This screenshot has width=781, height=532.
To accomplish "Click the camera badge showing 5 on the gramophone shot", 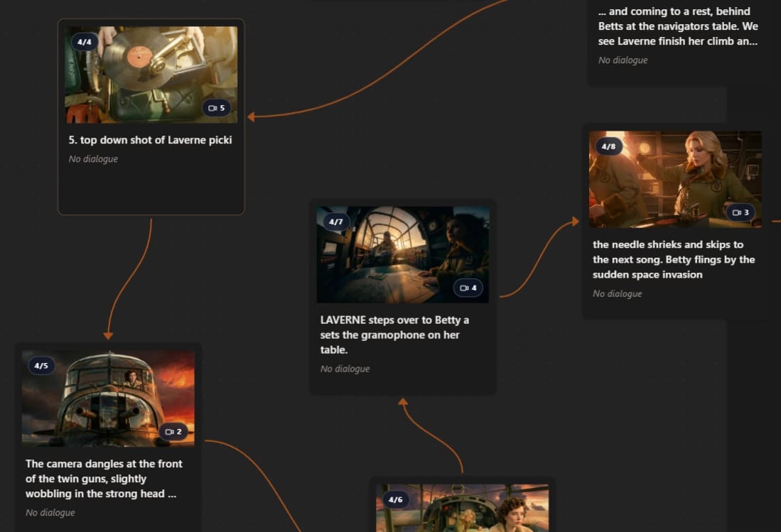I will pos(217,109).
